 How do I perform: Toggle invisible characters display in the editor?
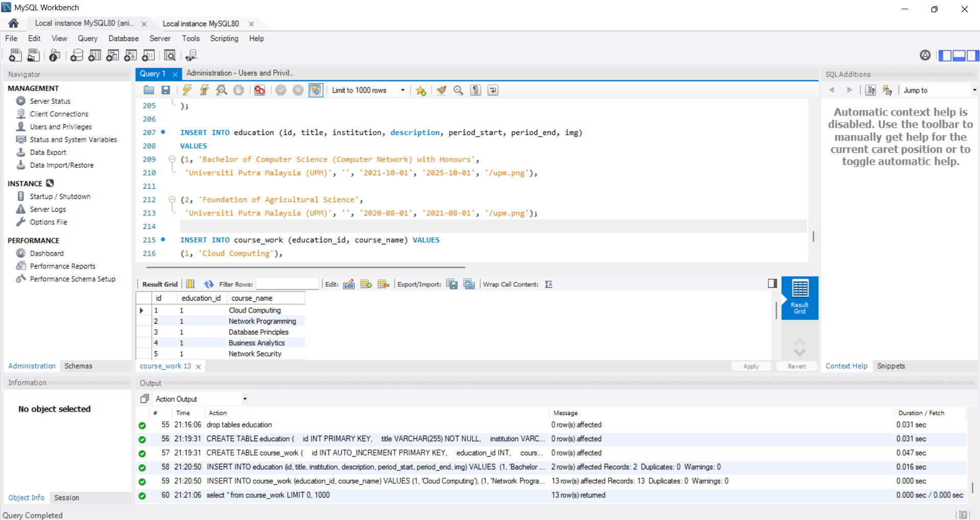point(475,90)
